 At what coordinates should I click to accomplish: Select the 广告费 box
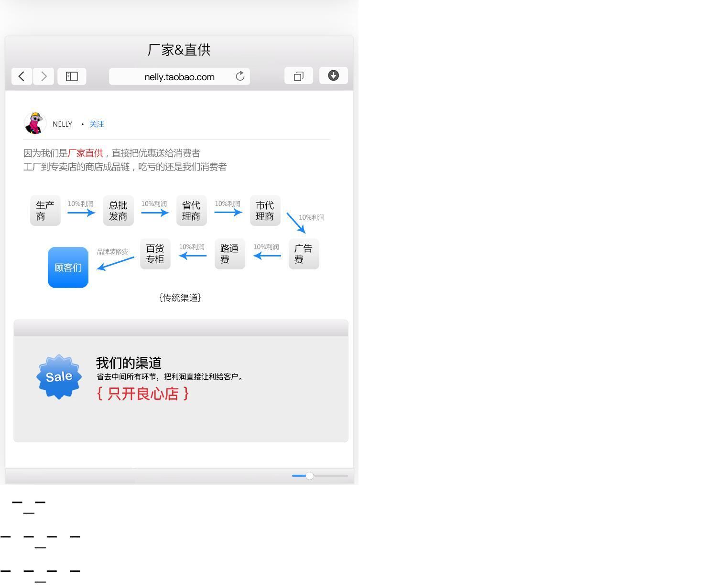(x=304, y=254)
